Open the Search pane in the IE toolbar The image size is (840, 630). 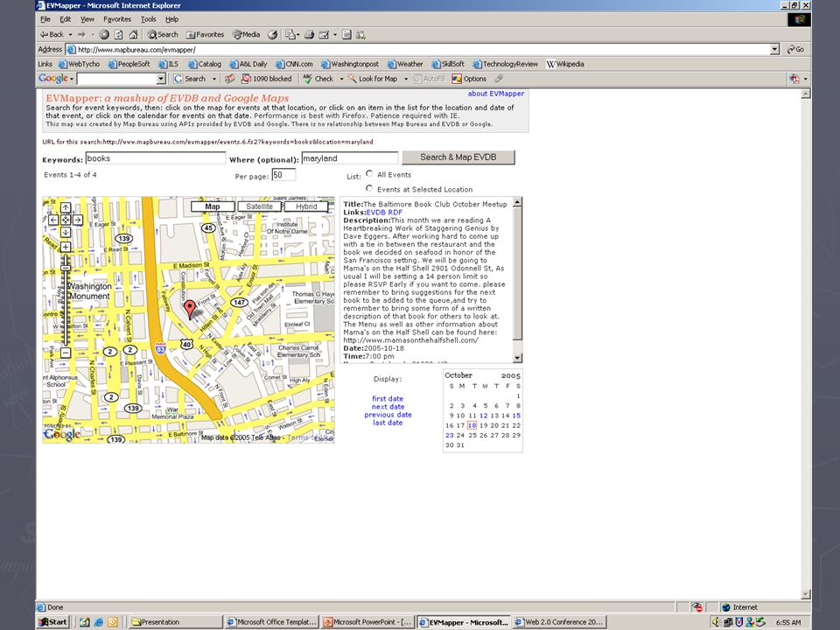point(163,34)
